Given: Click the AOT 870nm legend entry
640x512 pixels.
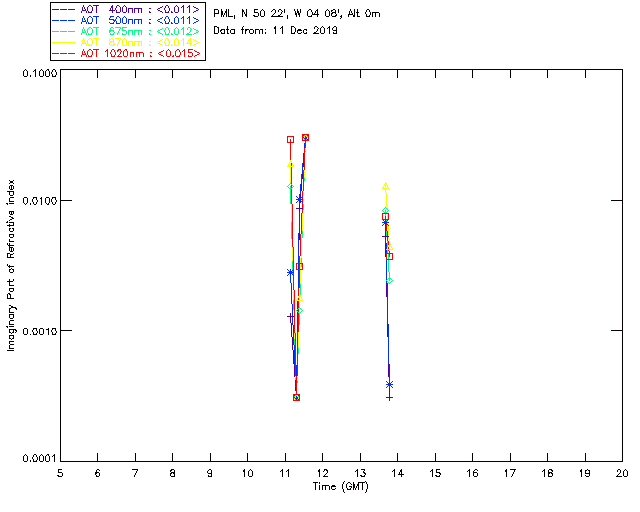Looking at the screenshot, I should [126, 42].
